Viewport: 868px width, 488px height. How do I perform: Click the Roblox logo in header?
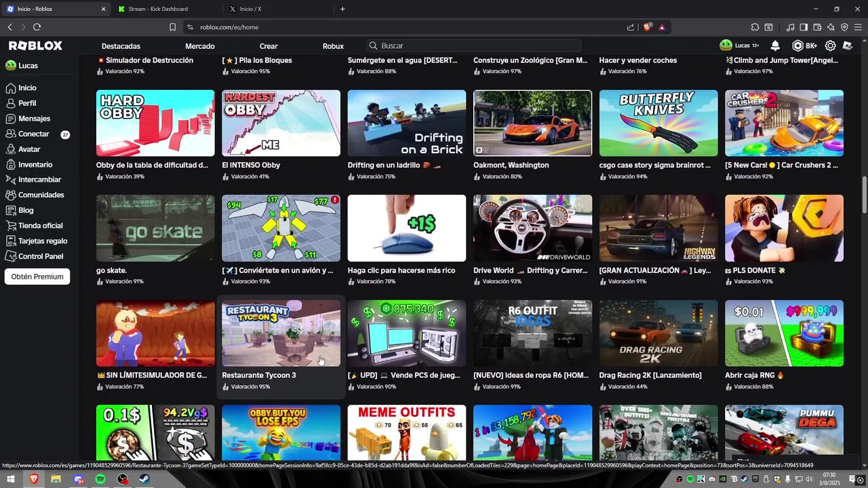coord(35,45)
